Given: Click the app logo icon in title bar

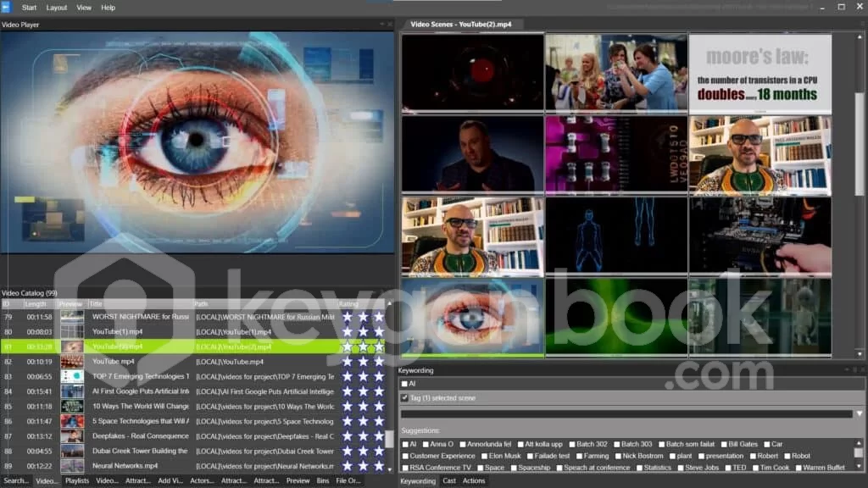Looking at the screenshot, I should [6, 7].
